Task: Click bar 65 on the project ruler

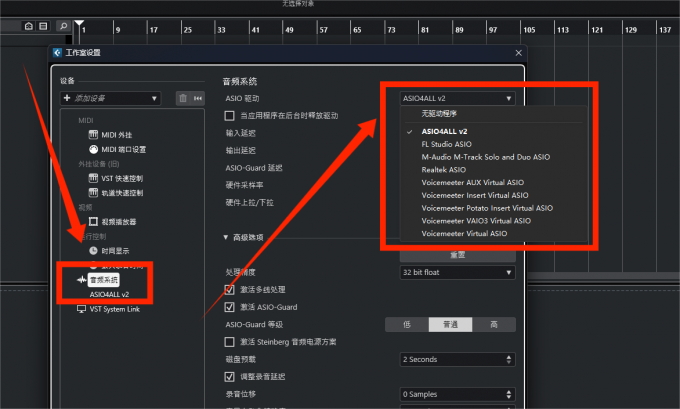Action: click(x=357, y=30)
